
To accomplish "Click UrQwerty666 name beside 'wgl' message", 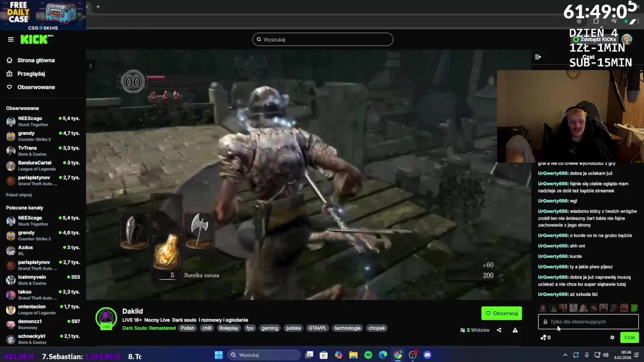I will pyautogui.click(x=553, y=201).
